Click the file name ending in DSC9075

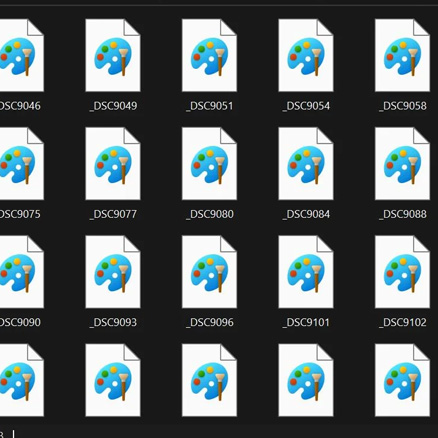[x=20, y=214]
